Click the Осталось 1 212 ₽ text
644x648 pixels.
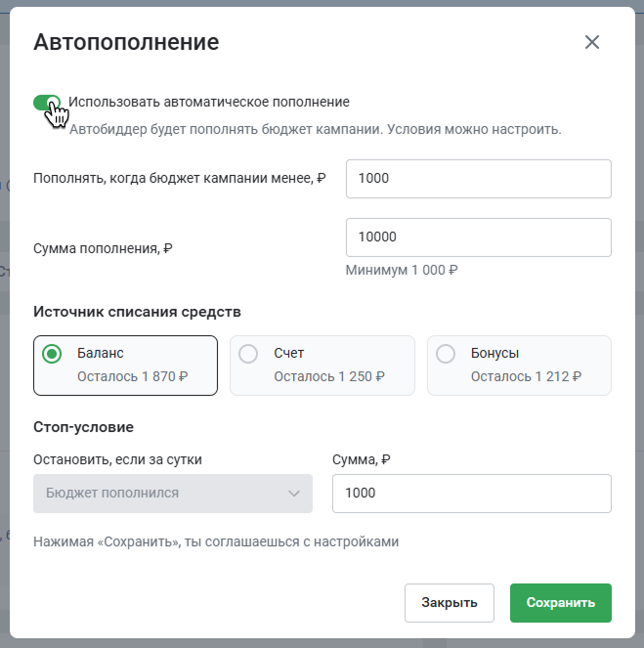pos(527,376)
